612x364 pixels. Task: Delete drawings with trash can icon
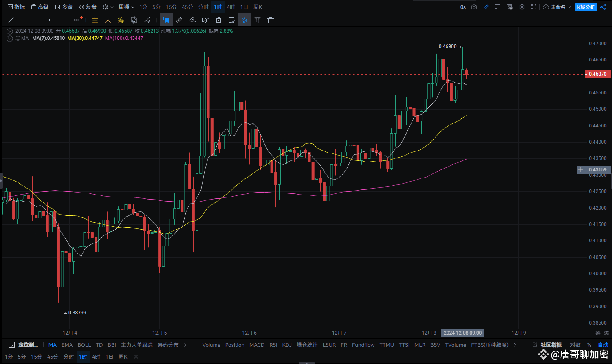point(271,20)
